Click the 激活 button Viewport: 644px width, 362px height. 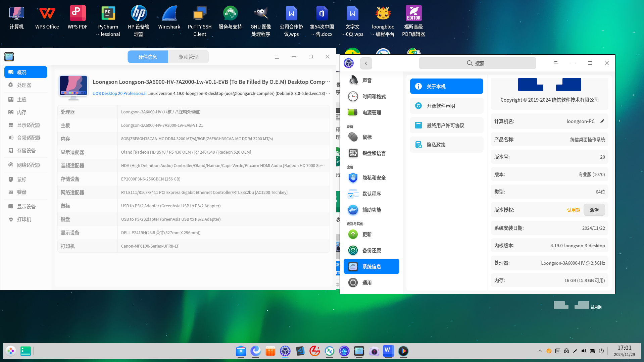pyautogui.click(x=594, y=210)
